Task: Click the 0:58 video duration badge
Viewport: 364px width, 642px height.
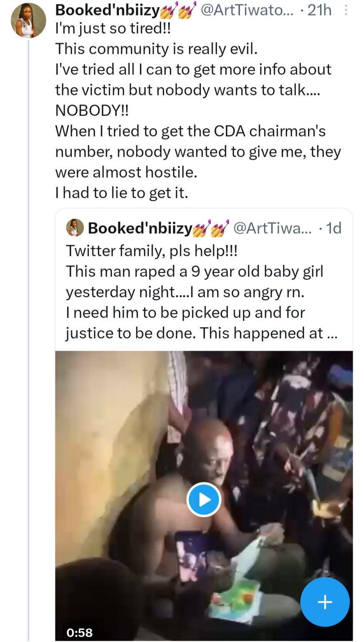Action: coord(80,632)
